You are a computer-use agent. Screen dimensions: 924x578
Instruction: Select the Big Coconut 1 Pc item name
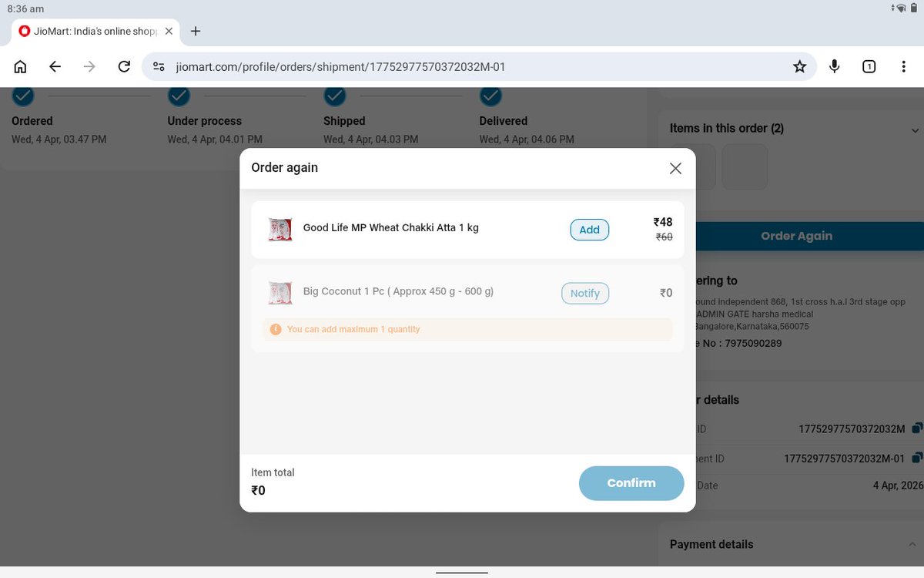(398, 291)
